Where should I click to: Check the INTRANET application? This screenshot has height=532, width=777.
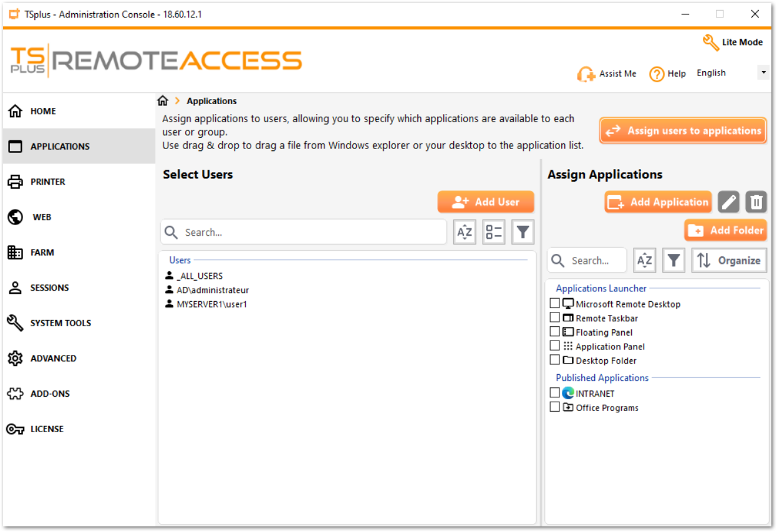click(555, 392)
